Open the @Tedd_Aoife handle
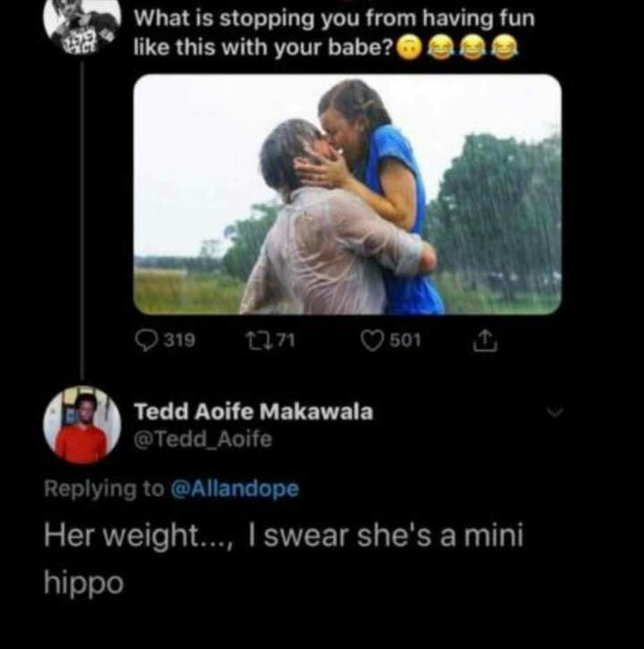The width and height of the screenshot is (644, 649). pyautogui.click(x=202, y=439)
